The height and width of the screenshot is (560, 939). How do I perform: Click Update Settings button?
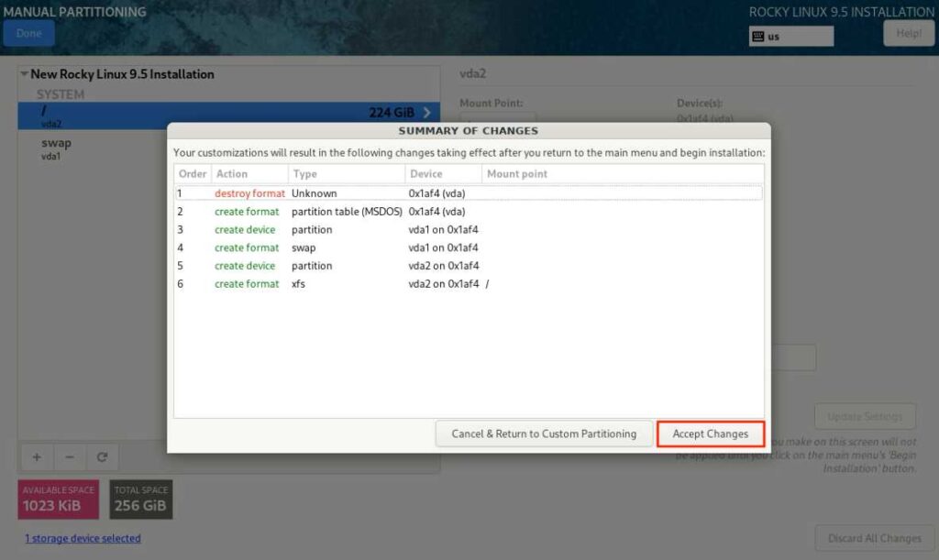pyautogui.click(x=865, y=416)
